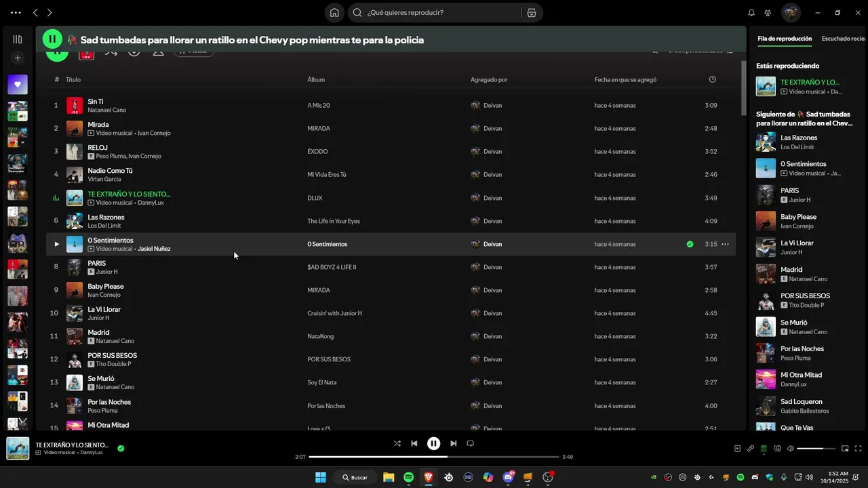This screenshot has height=488, width=868.
Task: Click the Nadie Como Tú track title
Action: point(110,171)
